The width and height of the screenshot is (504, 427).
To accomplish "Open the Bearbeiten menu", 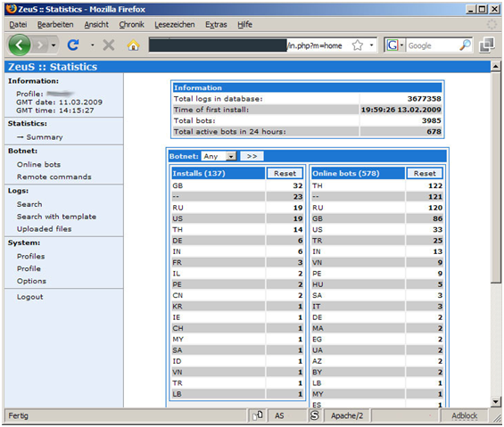I will tap(55, 24).
